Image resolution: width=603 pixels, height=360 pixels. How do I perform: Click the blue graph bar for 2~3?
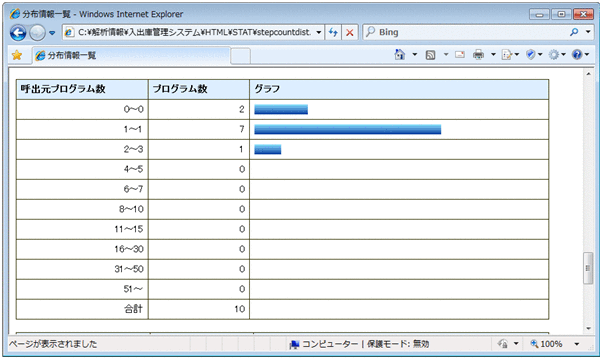268,150
